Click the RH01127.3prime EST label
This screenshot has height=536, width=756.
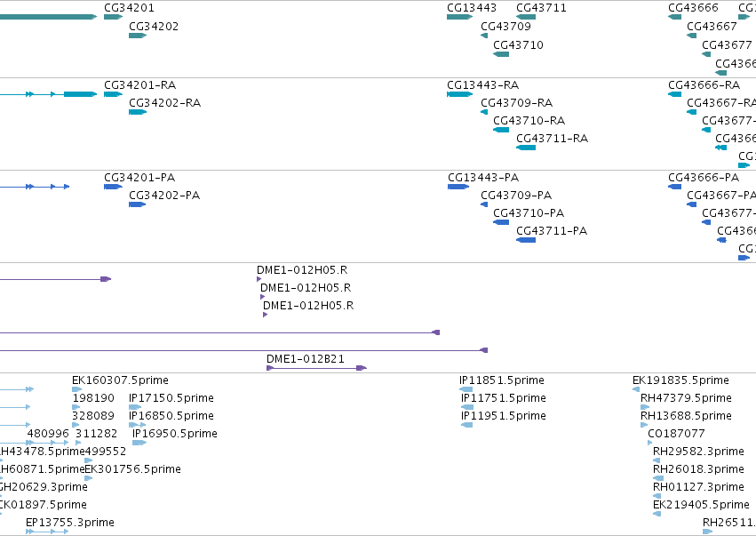click(x=698, y=487)
